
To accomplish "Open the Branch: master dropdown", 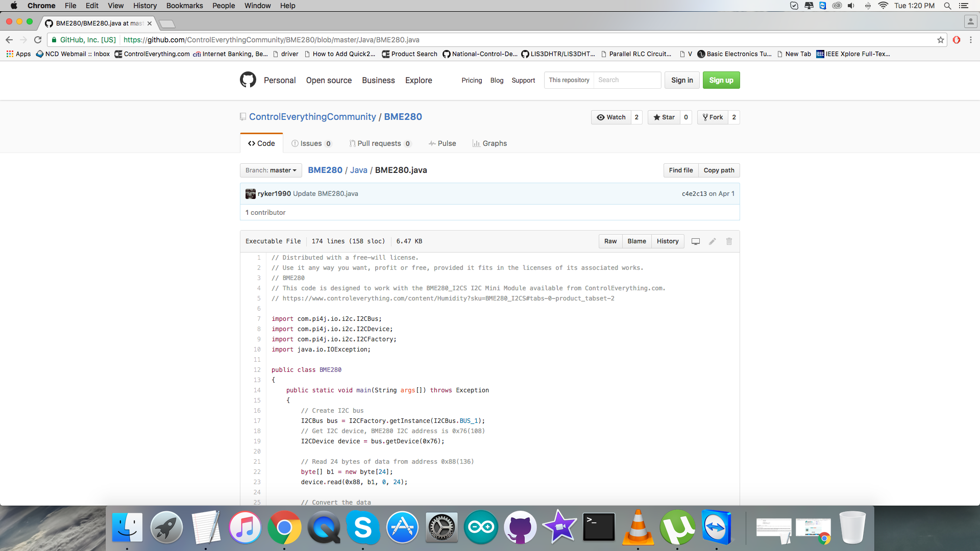I will [x=271, y=170].
